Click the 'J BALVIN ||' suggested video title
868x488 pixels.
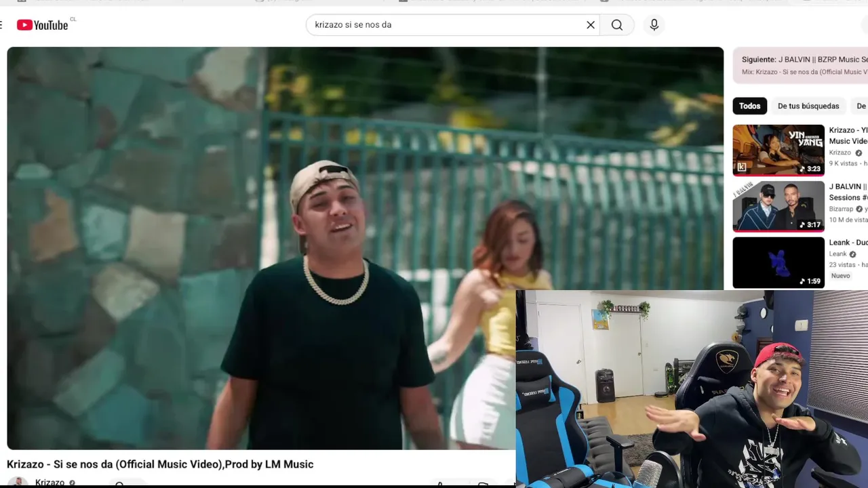point(848,192)
